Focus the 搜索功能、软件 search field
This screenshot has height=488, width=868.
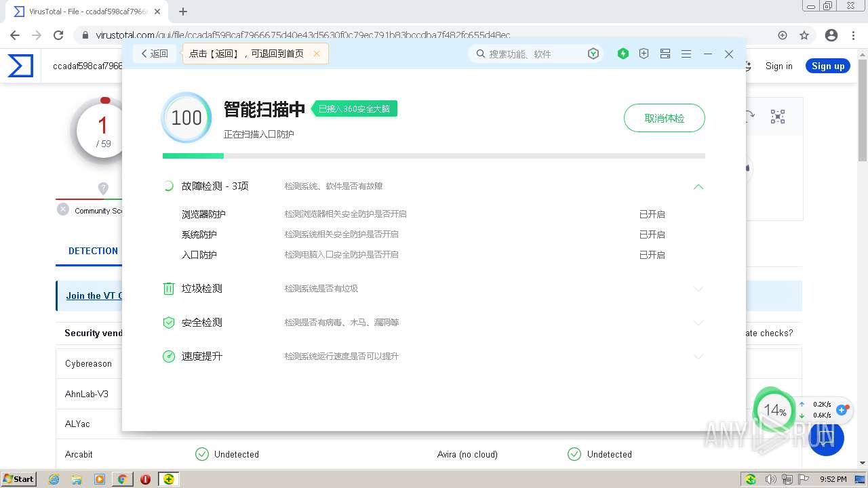pos(534,54)
